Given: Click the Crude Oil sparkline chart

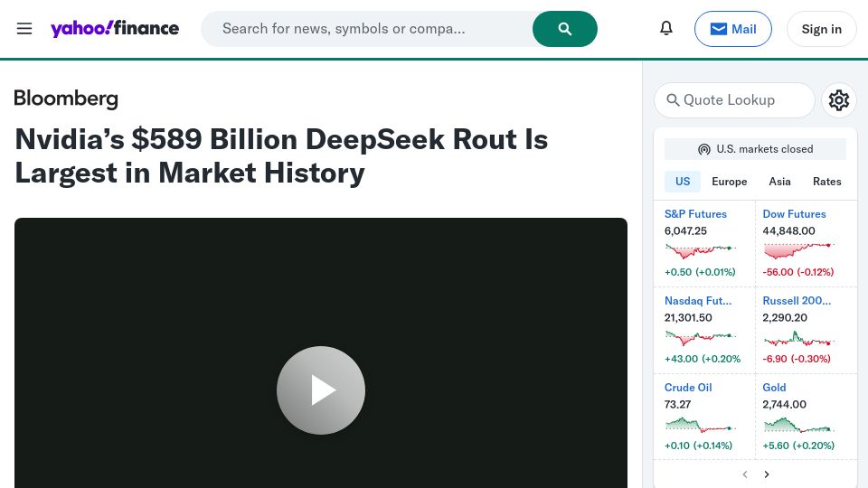Looking at the screenshot, I should [700, 425].
